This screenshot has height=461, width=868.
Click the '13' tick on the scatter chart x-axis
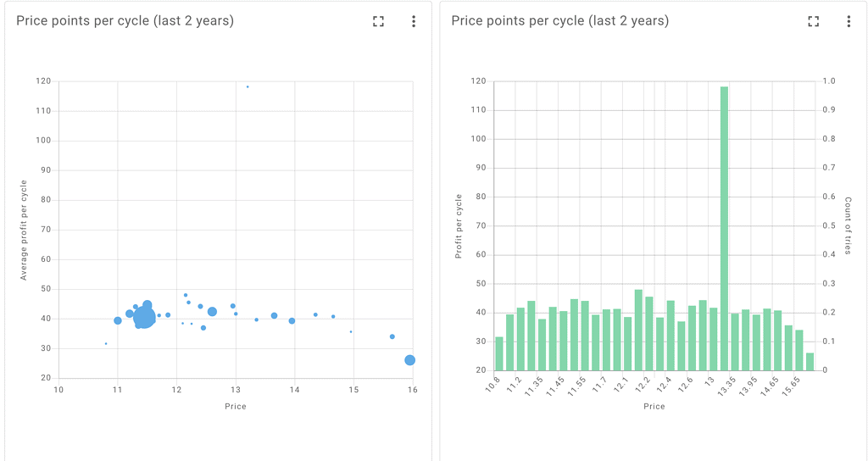click(236, 390)
